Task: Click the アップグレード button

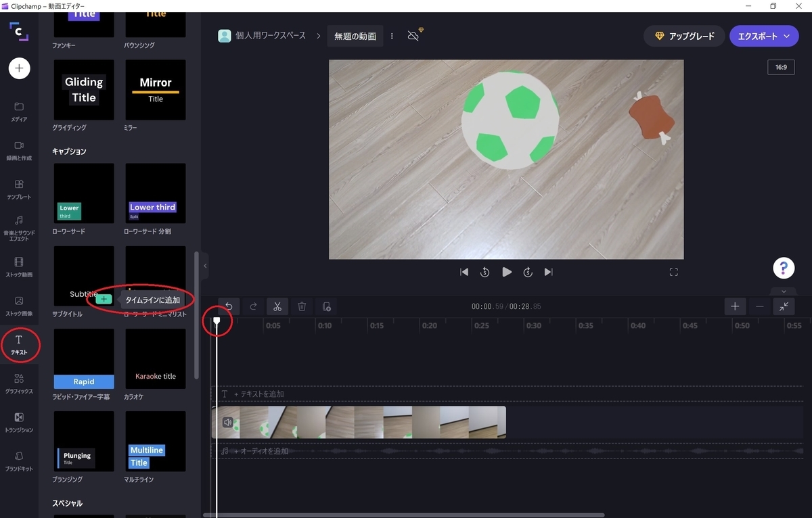Action: pyautogui.click(x=684, y=37)
